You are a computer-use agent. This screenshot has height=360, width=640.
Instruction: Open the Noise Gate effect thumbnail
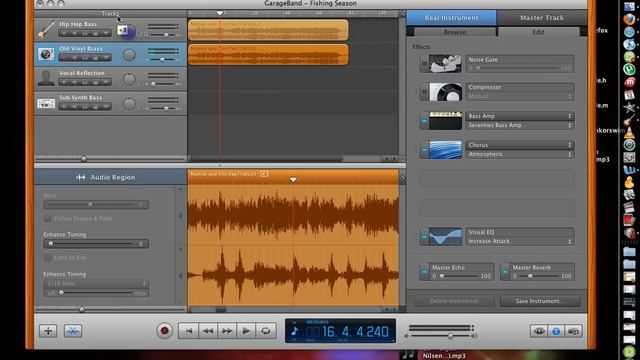click(x=445, y=64)
